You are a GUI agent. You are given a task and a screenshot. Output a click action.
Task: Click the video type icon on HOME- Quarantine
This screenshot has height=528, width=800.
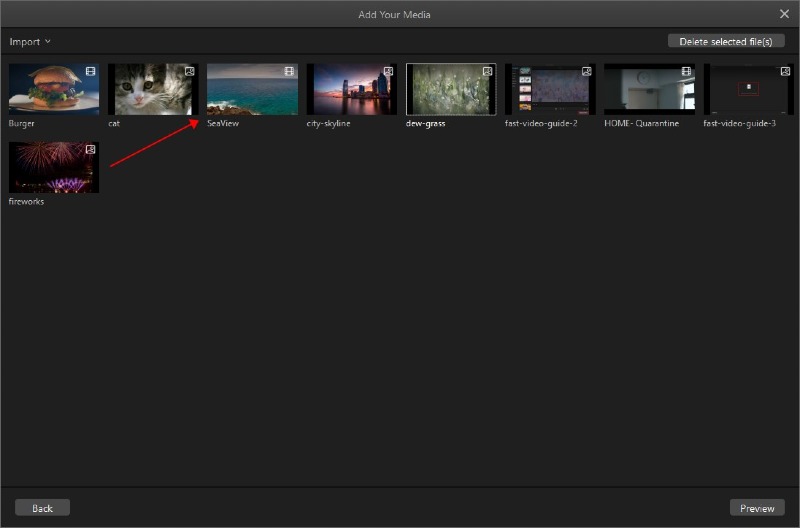(x=686, y=71)
